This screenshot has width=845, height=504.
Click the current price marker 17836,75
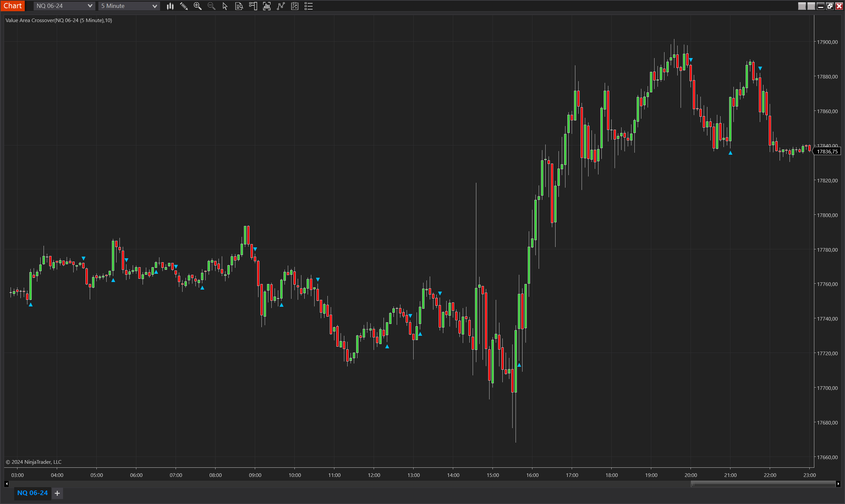827,151
